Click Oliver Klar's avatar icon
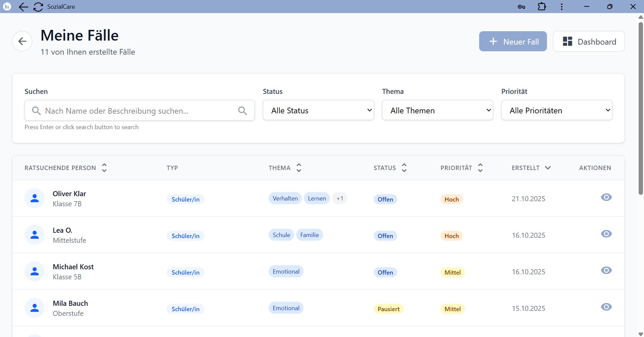 click(35, 198)
